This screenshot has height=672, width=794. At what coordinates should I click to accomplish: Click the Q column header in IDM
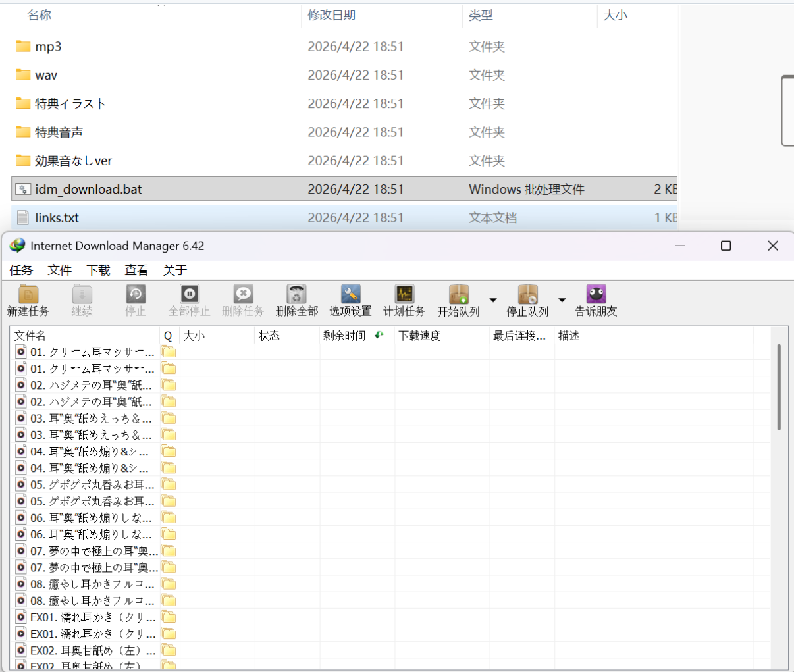(169, 336)
